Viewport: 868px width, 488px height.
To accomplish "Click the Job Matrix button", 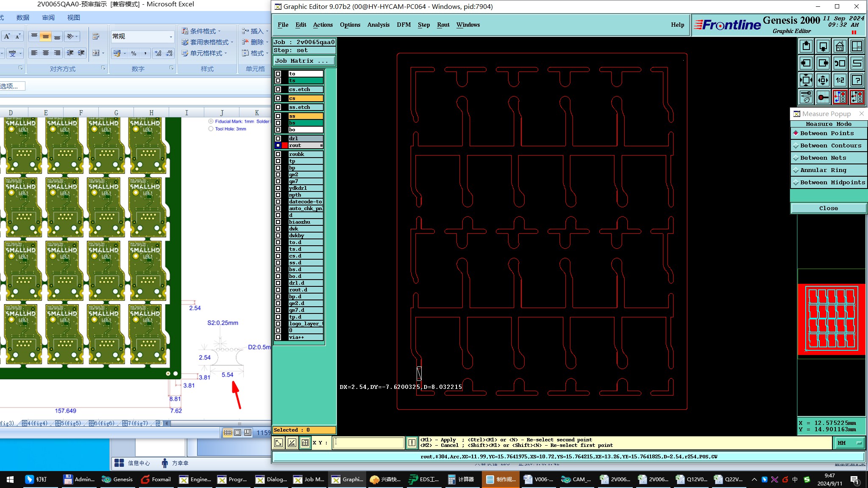I will pyautogui.click(x=304, y=61).
